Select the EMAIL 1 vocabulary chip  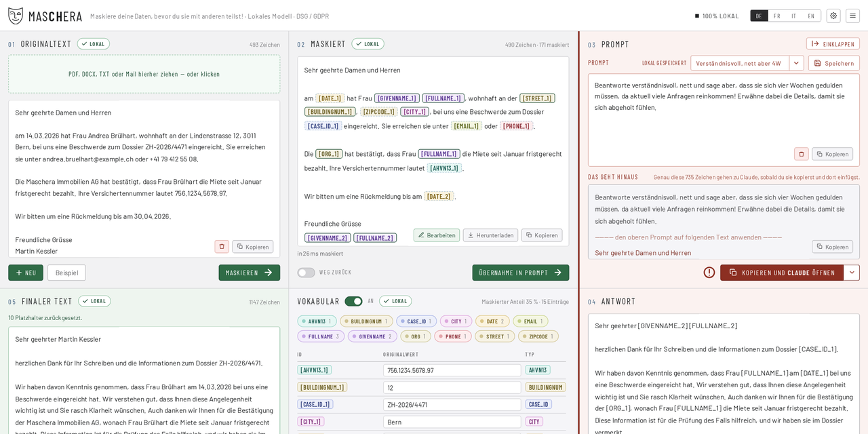530,321
